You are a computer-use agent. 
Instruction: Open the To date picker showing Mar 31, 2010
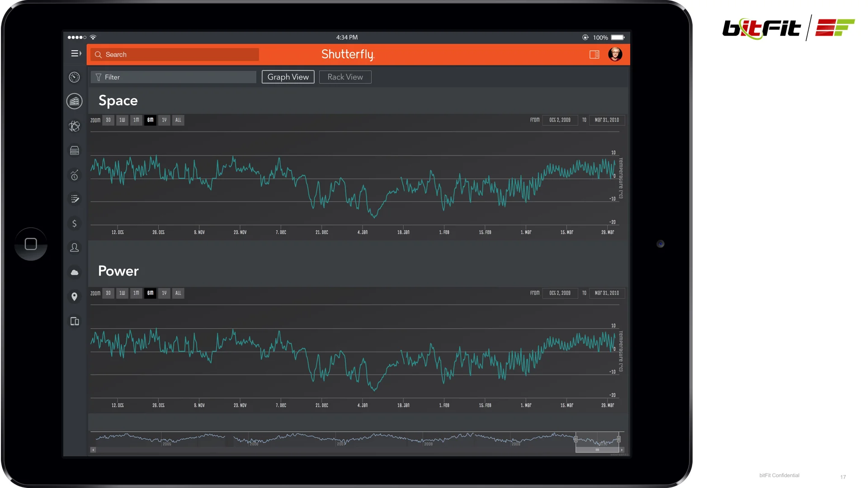[x=606, y=120]
